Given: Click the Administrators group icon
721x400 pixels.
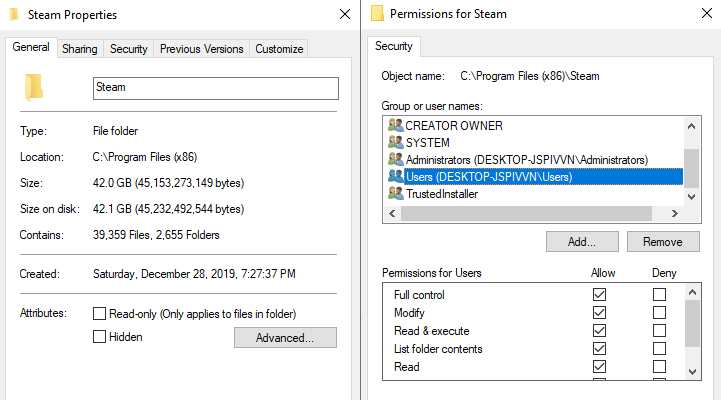Looking at the screenshot, I should tap(395, 159).
